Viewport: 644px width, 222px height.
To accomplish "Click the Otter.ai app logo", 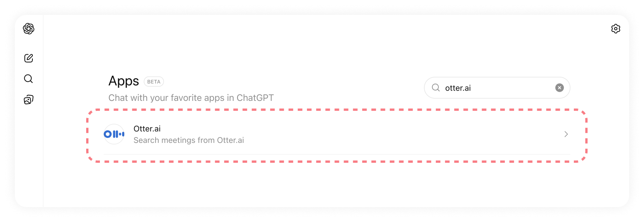I will pyautogui.click(x=114, y=134).
